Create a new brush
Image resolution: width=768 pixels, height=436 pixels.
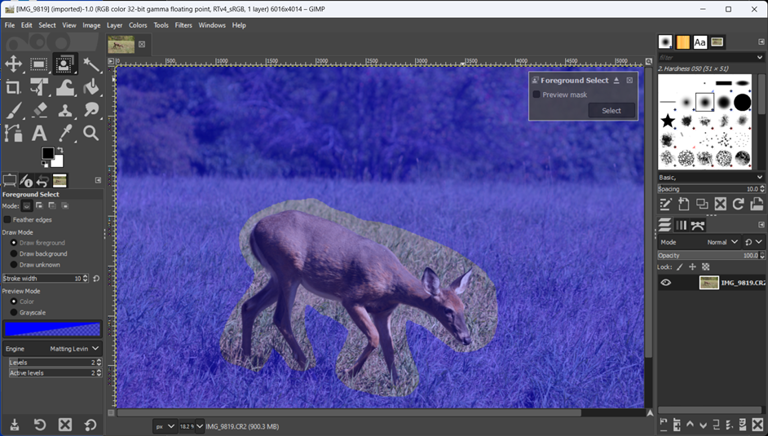684,204
